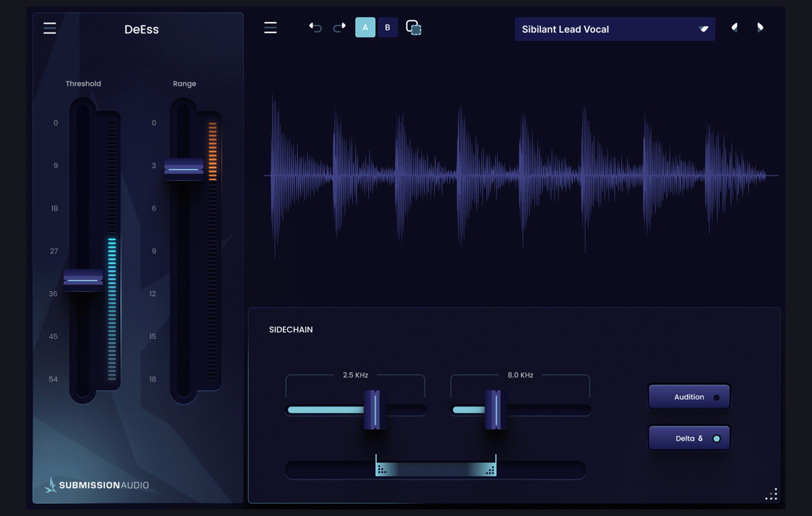Redo the last change
Viewport: 812px width, 516px height.
click(x=339, y=28)
